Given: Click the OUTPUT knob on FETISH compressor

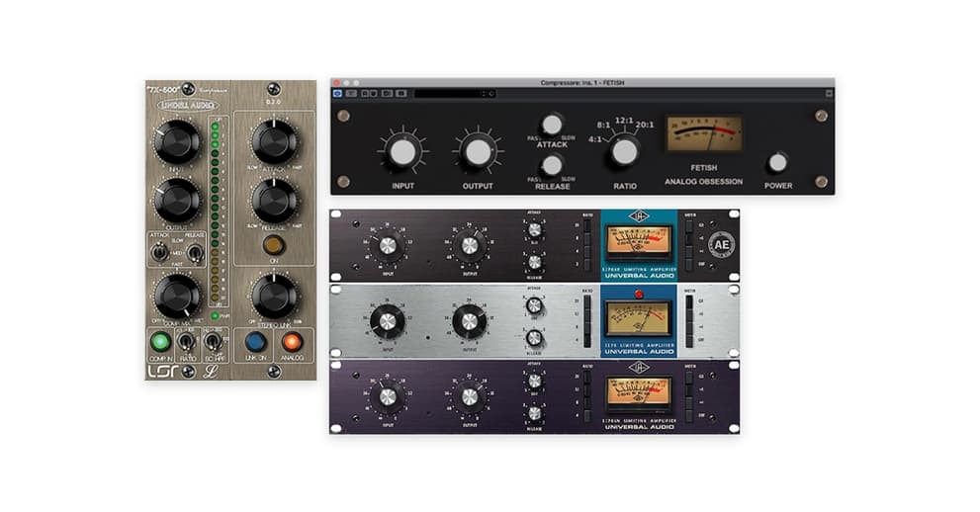Looking at the screenshot, I should click(478, 152).
